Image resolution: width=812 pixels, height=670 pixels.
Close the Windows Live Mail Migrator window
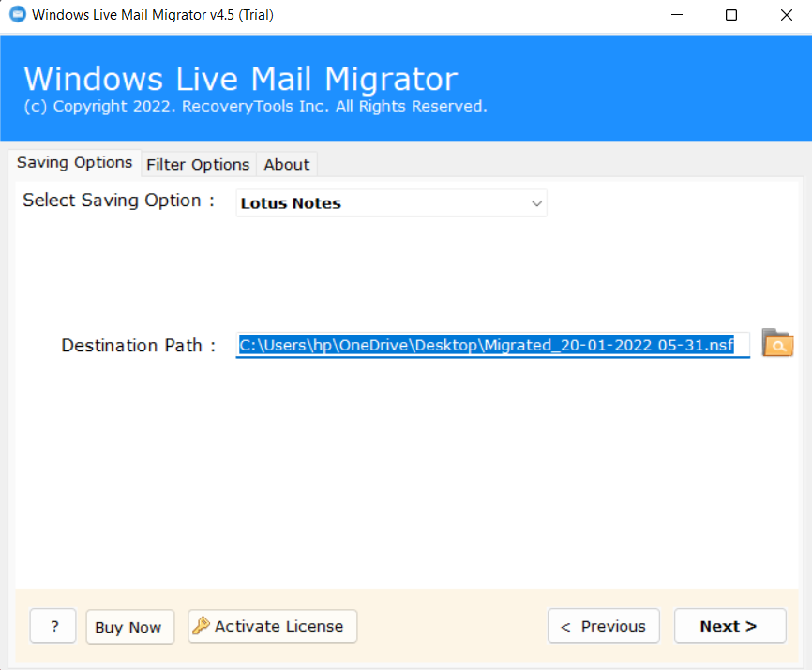786,15
